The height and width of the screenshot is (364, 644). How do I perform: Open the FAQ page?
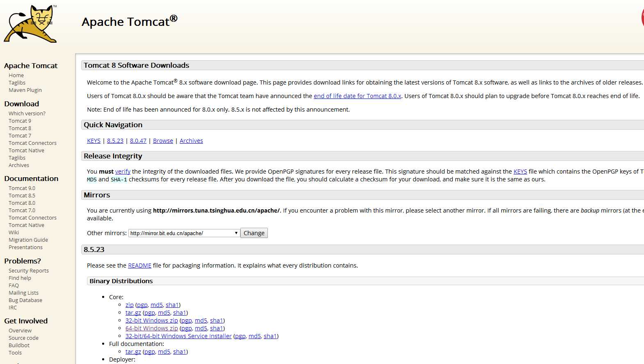pyautogui.click(x=14, y=286)
